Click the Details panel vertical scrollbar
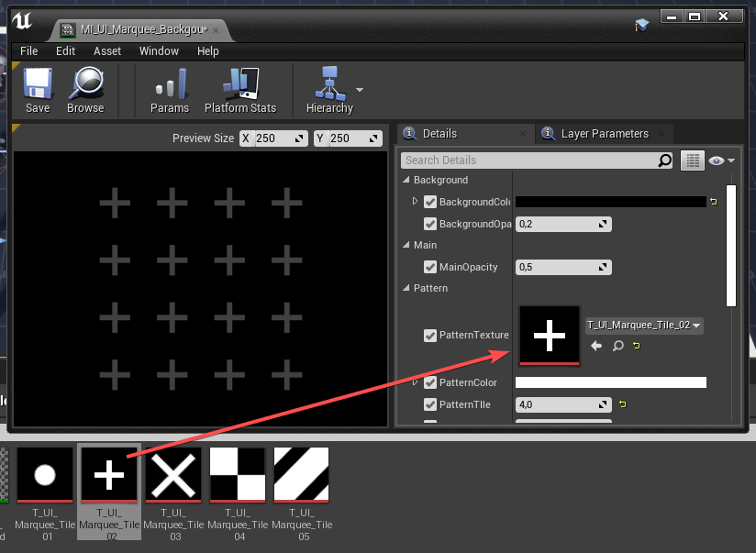This screenshot has height=553, width=756. pos(731,246)
